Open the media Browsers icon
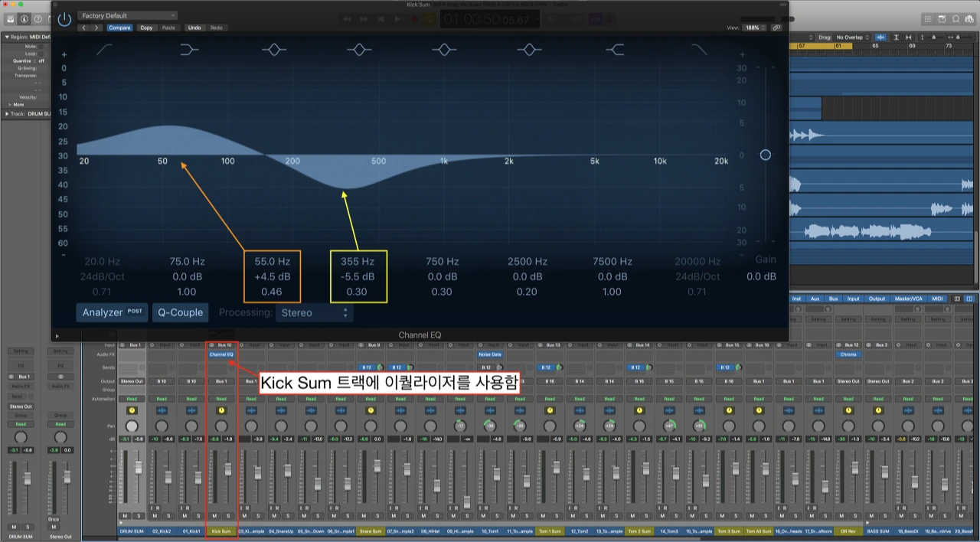The image size is (980, 542). coord(969,18)
